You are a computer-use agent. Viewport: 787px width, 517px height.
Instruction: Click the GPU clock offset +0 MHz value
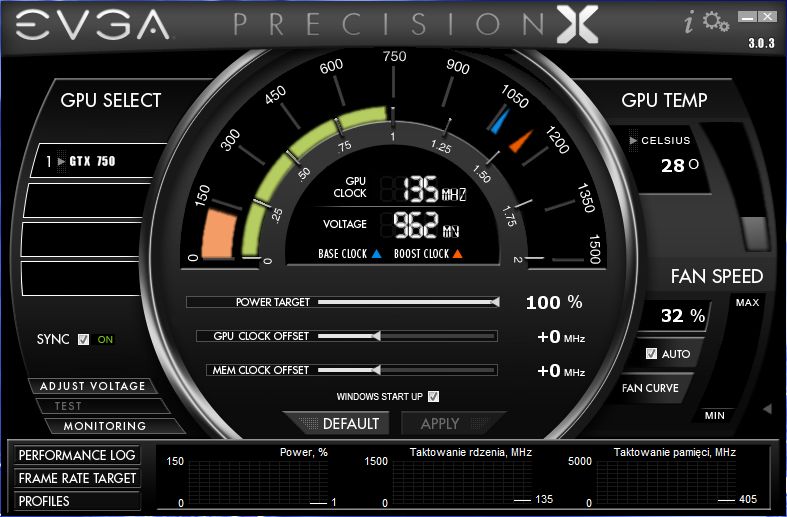tap(561, 337)
